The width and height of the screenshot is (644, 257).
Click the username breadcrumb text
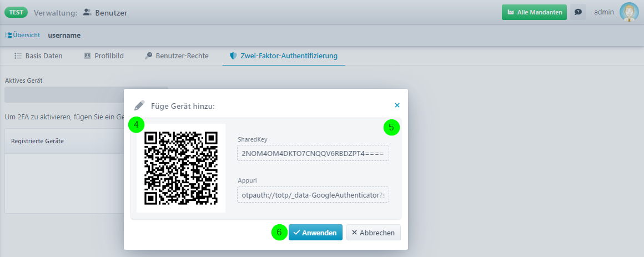point(64,36)
